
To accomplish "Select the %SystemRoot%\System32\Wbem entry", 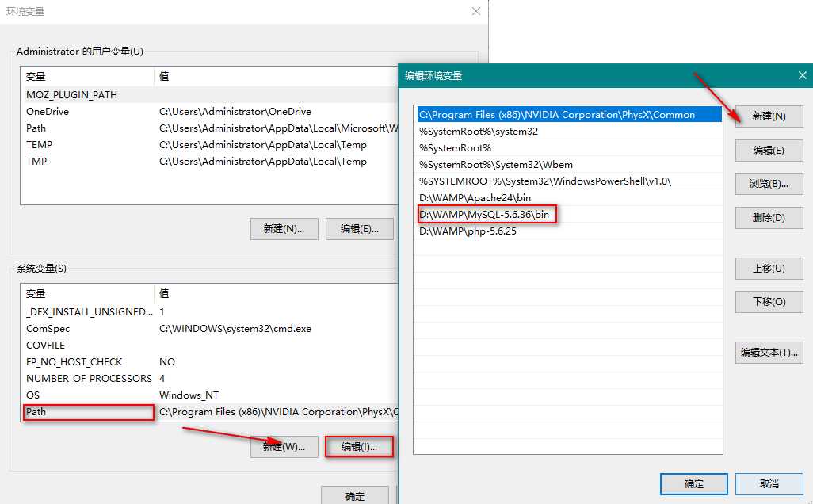I will click(x=569, y=164).
